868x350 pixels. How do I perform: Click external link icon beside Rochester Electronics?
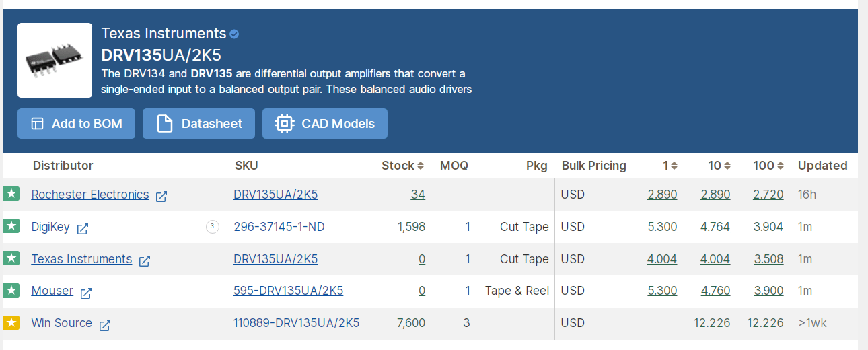tap(161, 197)
